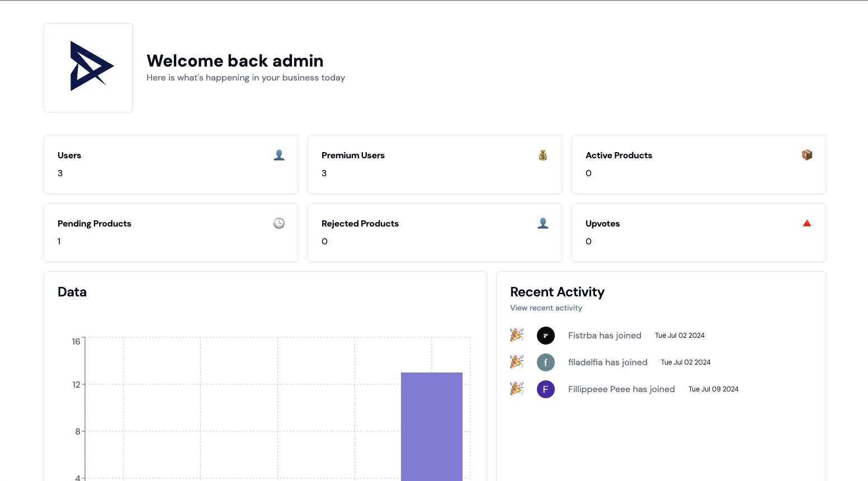Click the party popper emoji beside Fistrba

click(x=517, y=335)
